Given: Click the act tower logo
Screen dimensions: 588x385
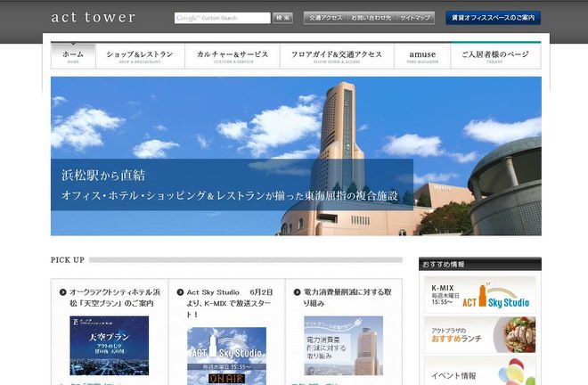Looking at the screenshot, I should 93,17.
